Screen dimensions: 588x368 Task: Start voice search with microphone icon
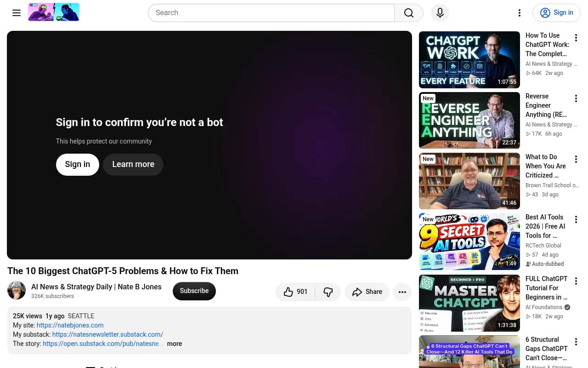(x=440, y=13)
